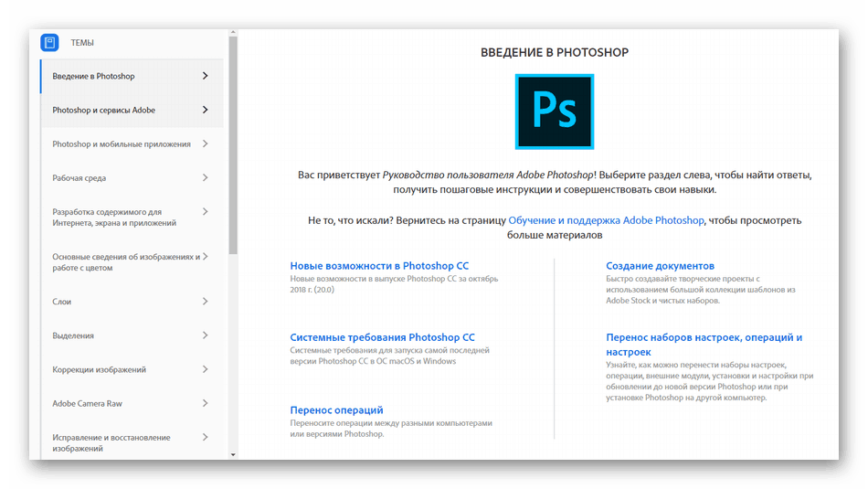868x489 pixels.
Task: Click description 'Системные требования для запуска'
Action: (x=390, y=355)
